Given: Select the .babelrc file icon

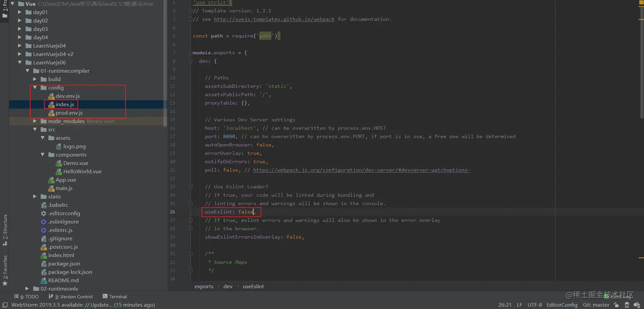Looking at the screenshot, I should pos(43,205).
